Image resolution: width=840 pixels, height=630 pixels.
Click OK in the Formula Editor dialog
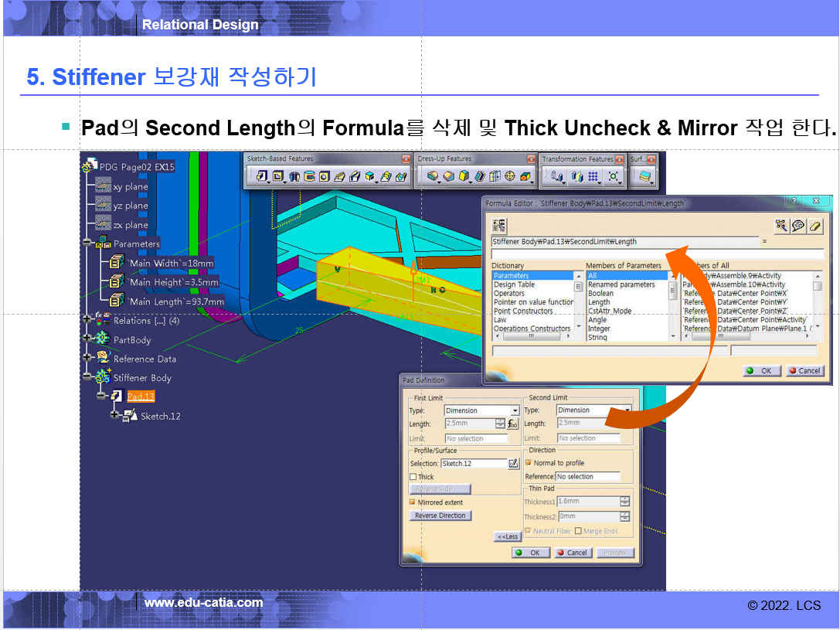pos(760,371)
